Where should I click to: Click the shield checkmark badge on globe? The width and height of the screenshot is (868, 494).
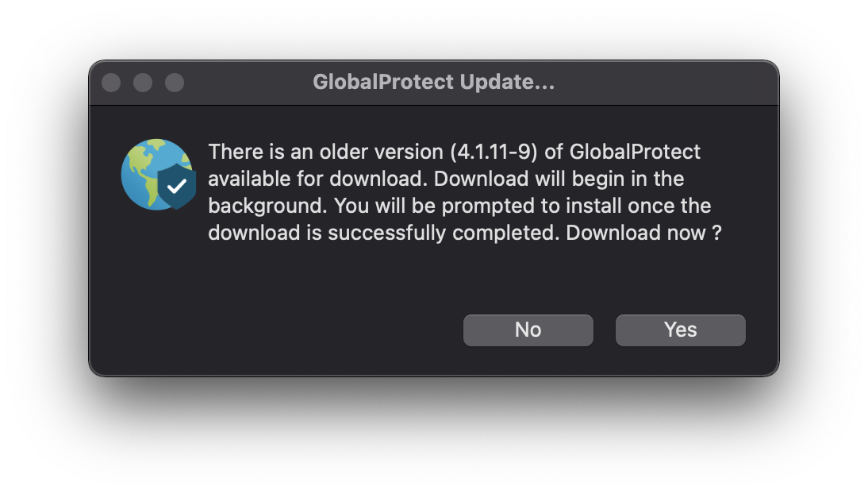pyautogui.click(x=177, y=187)
